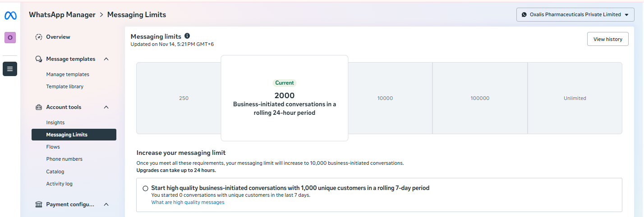Open the Template library
The width and height of the screenshot is (644, 217).
64,86
